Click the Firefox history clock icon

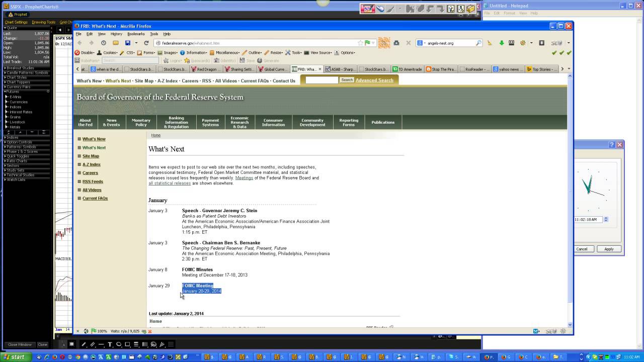click(x=104, y=43)
